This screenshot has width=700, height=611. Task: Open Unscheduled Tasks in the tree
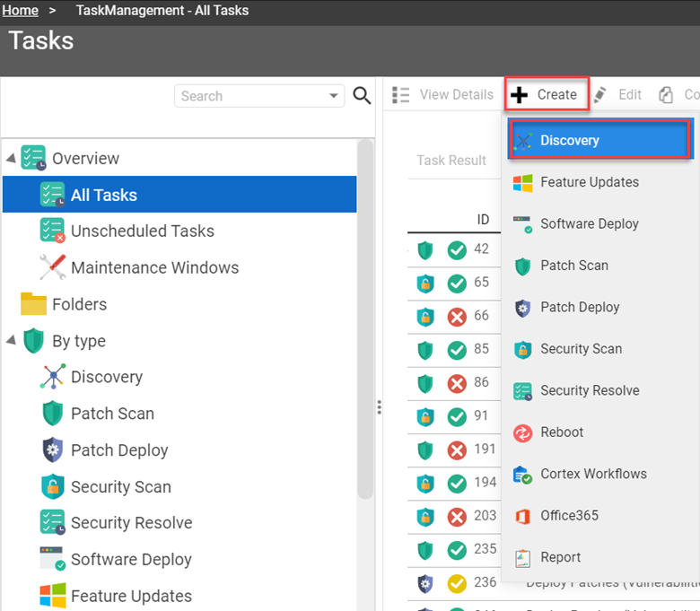143,231
